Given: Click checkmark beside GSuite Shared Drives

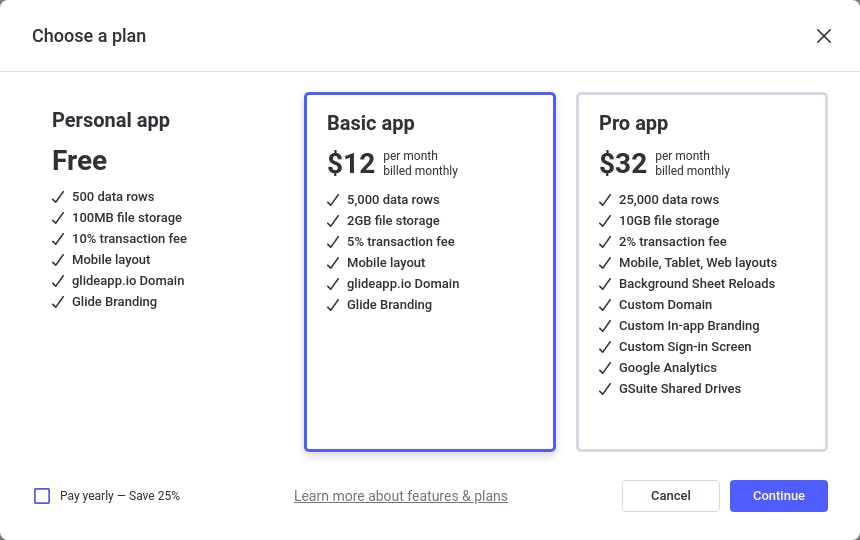Looking at the screenshot, I should coord(605,389).
